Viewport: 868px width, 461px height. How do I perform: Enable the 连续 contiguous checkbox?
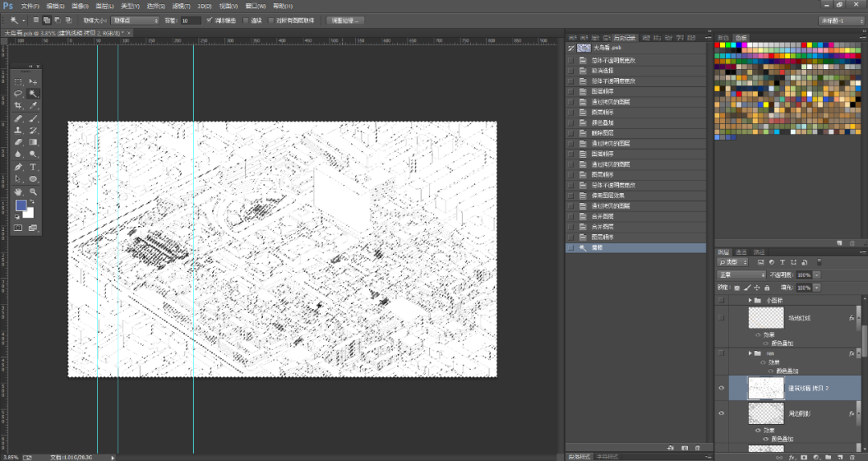pyautogui.click(x=248, y=20)
